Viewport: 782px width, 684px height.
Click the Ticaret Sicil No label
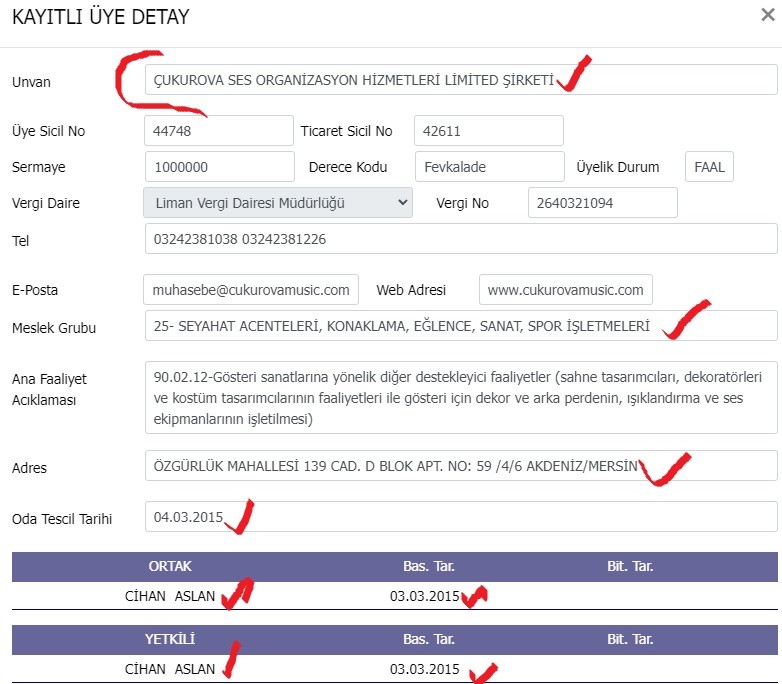[x=347, y=131]
